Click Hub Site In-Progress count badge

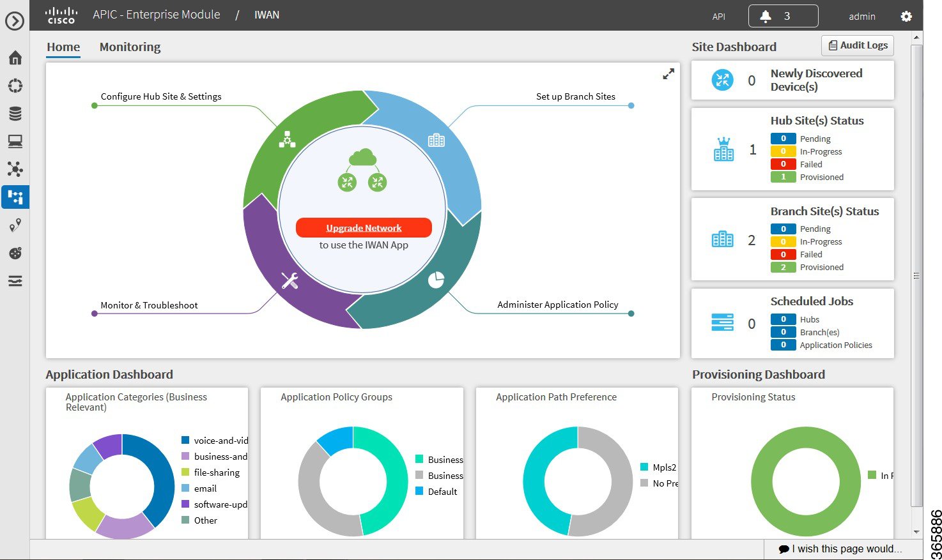(x=783, y=151)
